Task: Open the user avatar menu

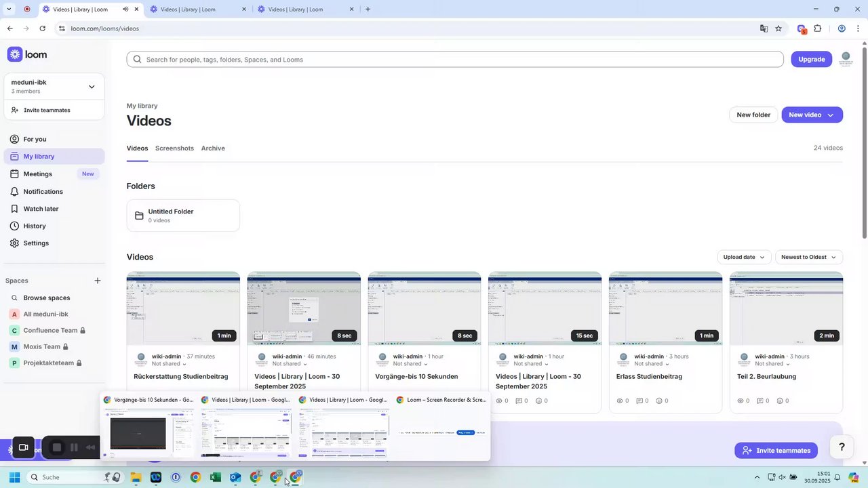Action: 846,59
